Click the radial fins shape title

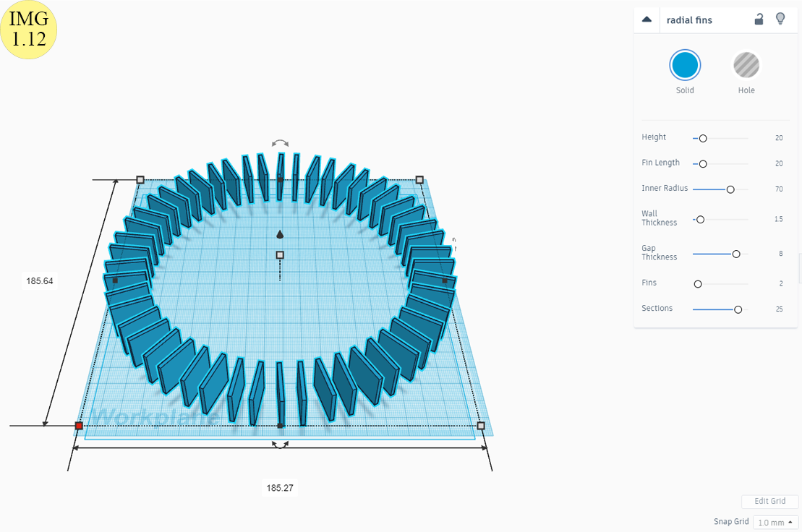point(689,20)
